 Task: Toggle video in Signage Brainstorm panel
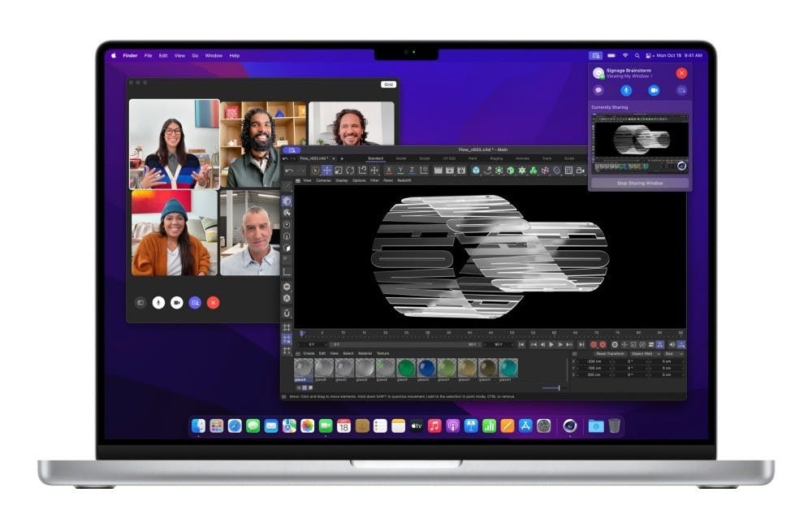[x=654, y=91]
